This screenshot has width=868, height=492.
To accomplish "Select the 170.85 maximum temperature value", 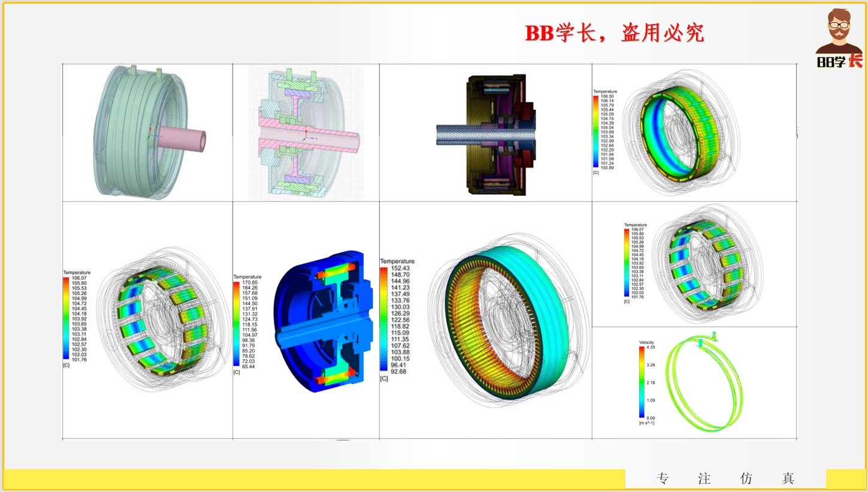I will (x=249, y=282).
